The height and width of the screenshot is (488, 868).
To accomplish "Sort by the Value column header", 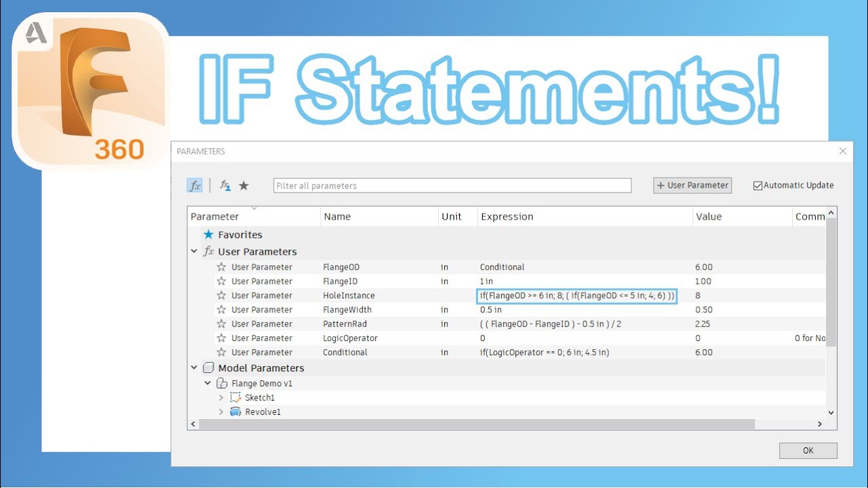I will click(742, 217).
